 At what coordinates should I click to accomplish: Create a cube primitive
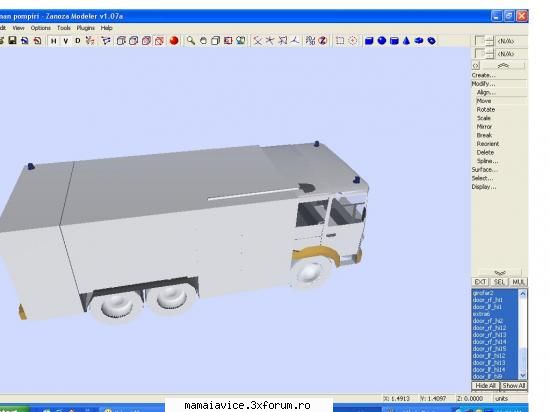(x=369, y=41)
